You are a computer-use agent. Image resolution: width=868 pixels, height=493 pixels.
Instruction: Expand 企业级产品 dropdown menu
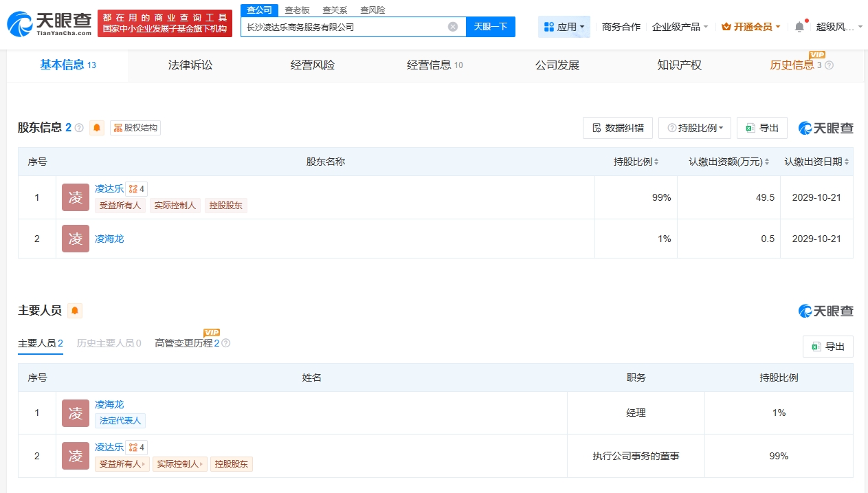coord(680,27)
